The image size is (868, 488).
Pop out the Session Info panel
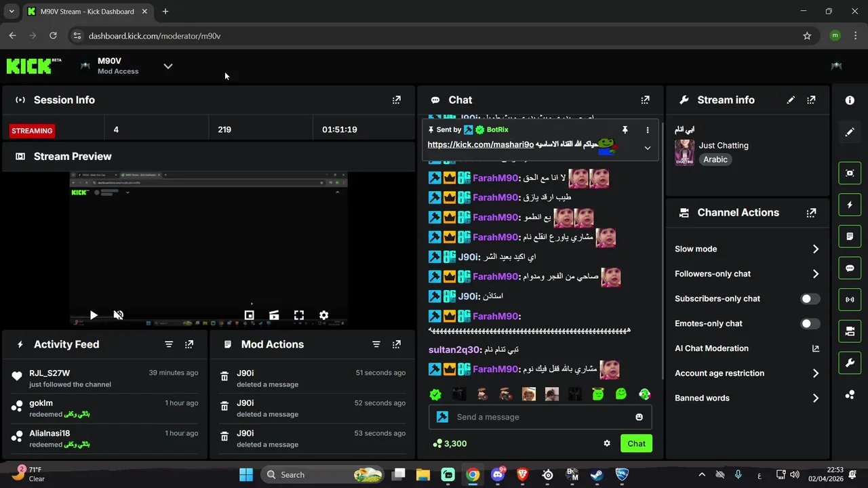click(397, 100)
